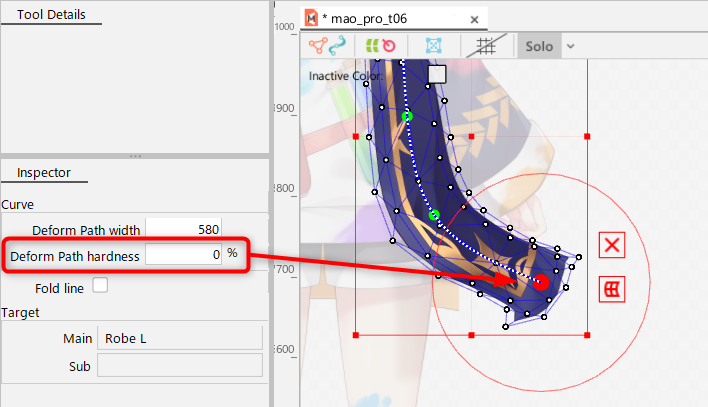Select the Inspector panel tab
The height and width of the screenshot is (407, 708).
pyautogui.click(x=44, y=172)
